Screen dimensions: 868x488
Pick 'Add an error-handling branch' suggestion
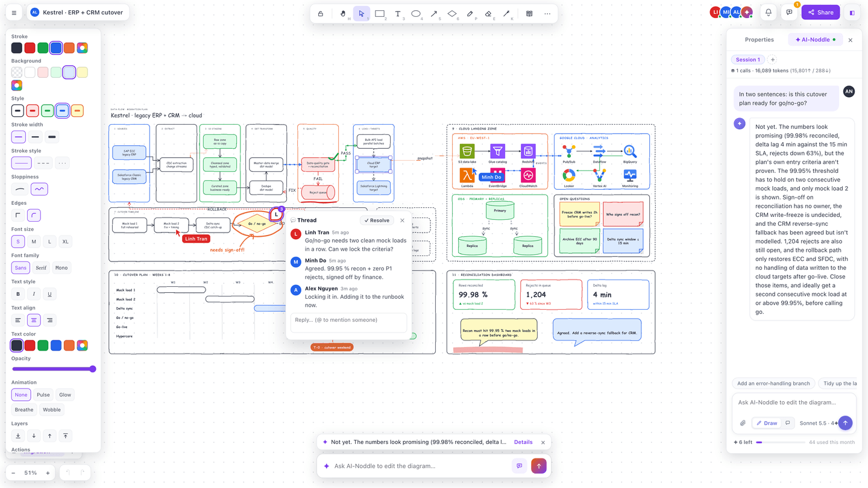click(774, 383)
